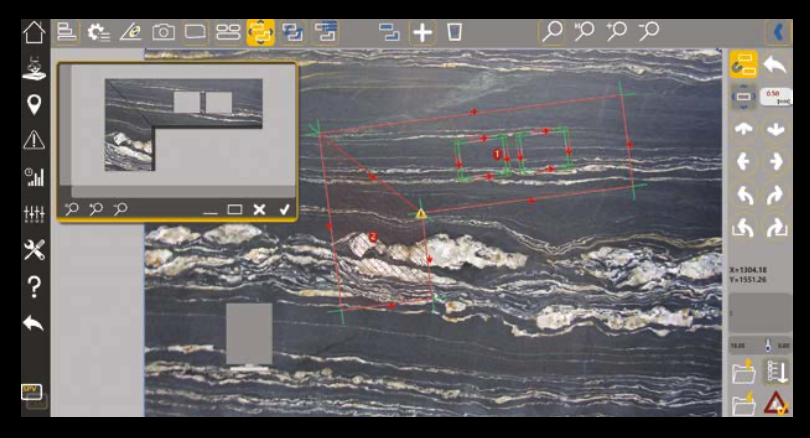Click the yellow warning marker on slab canvas

pyautogui.click(x=421, y=213)
